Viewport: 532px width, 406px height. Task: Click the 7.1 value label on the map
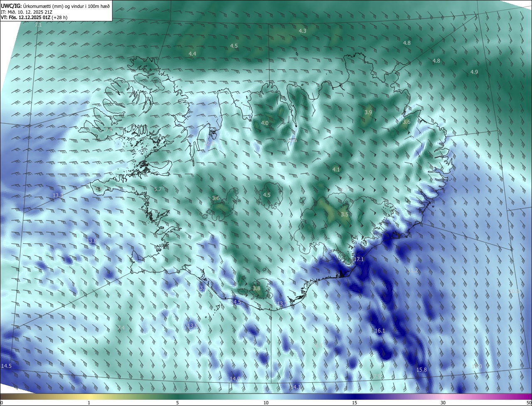[38, 25]
